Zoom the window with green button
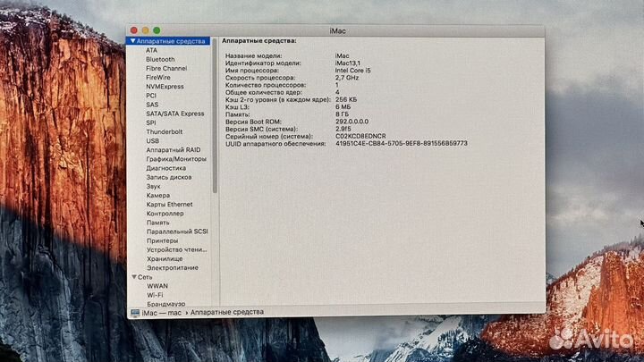Image resolution: width=644 pixels, height=362 pixels. coord(157,30)
